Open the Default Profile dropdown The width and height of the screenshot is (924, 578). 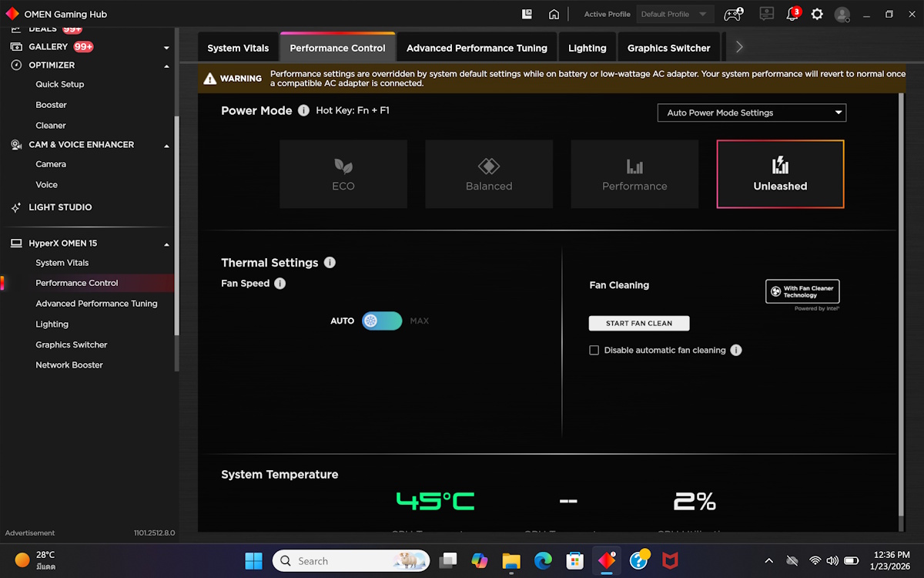[675, 14]
